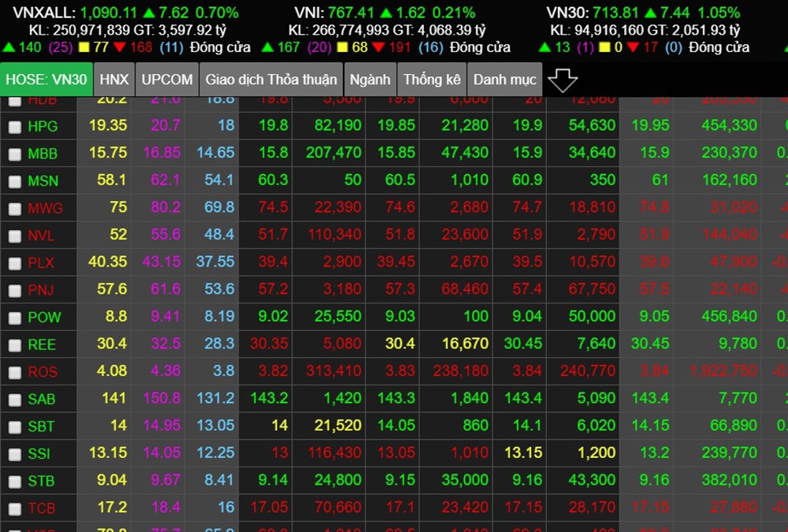788x532 pixels.
Task: Check the TCB row checkbox
Action: [15, 508]
